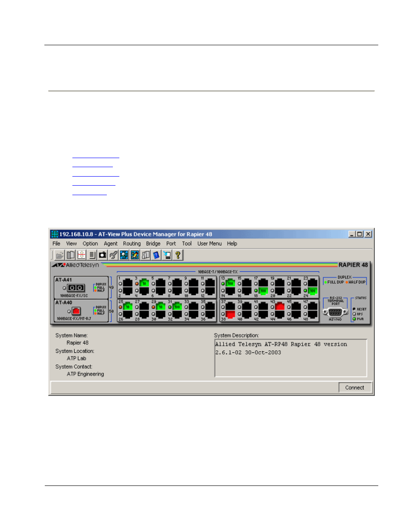The height and width of the screenshot is (532, 411).
Task: Click the front/rear panel view toolbar icon
Action: [x=71, y=255]
